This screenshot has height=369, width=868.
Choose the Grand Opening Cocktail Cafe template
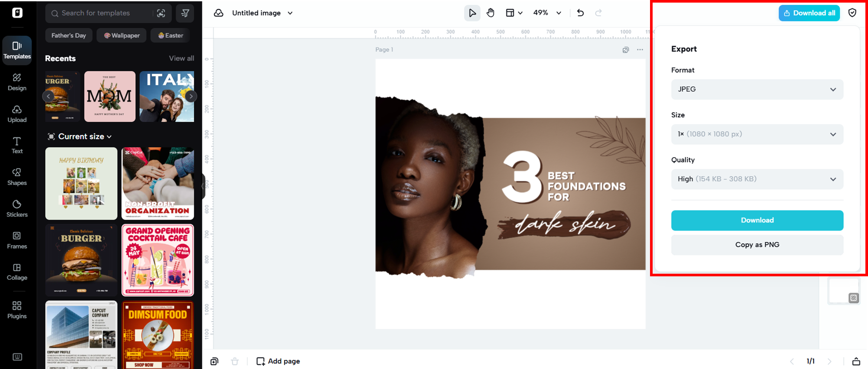[x=158, y=260]
